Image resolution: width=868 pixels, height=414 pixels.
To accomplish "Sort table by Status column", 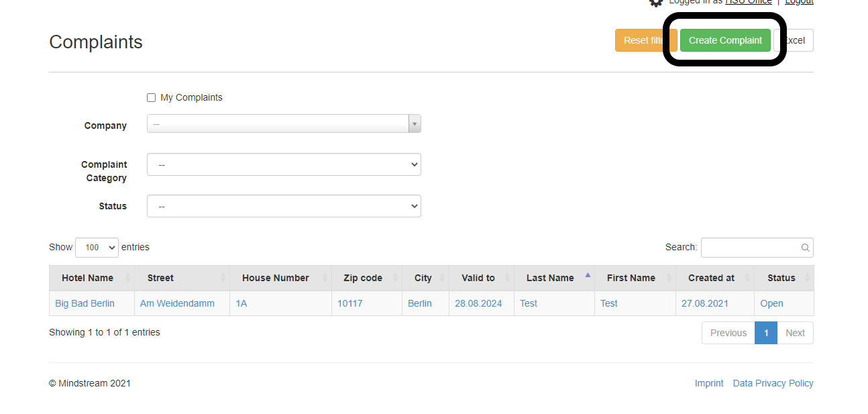I will [x=781, y=278].
